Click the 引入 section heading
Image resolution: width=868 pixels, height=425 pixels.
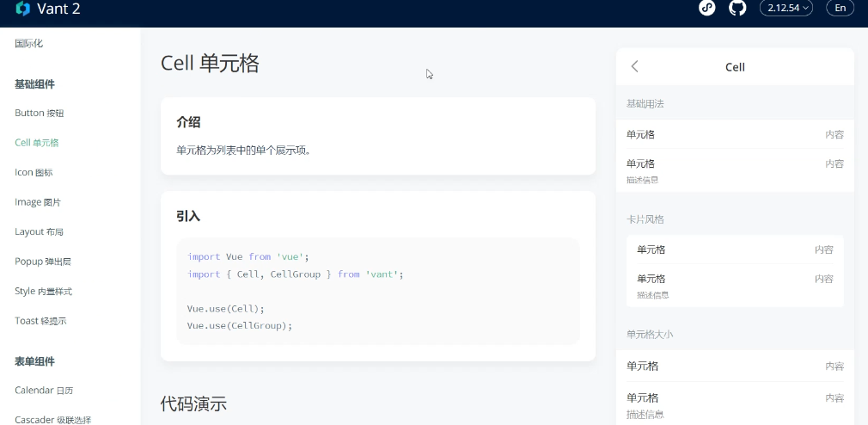(188, 216)
